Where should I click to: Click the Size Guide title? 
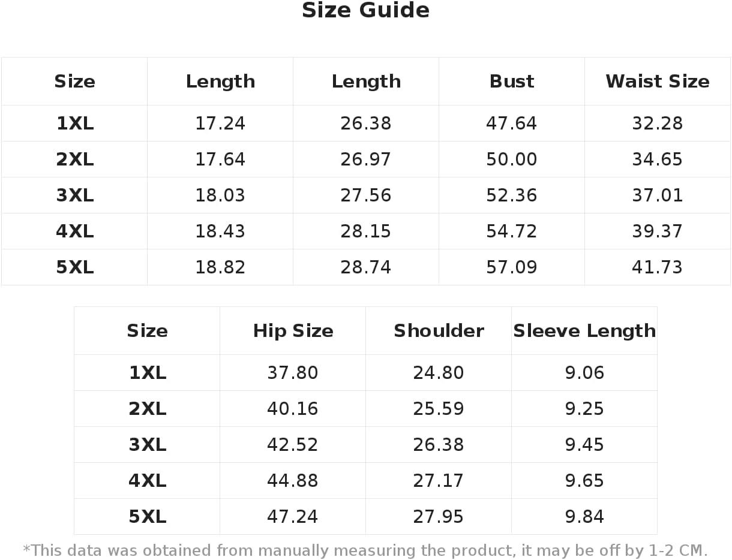[x=365, y=11]
